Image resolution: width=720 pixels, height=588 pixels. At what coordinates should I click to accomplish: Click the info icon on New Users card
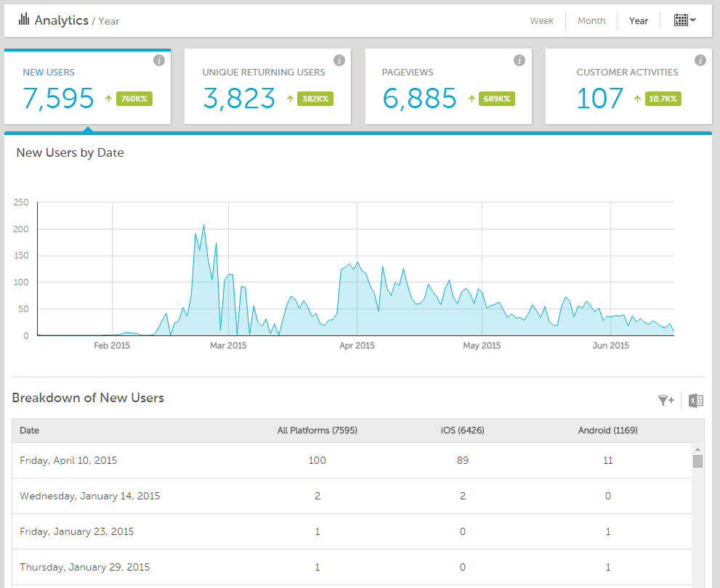159,60
